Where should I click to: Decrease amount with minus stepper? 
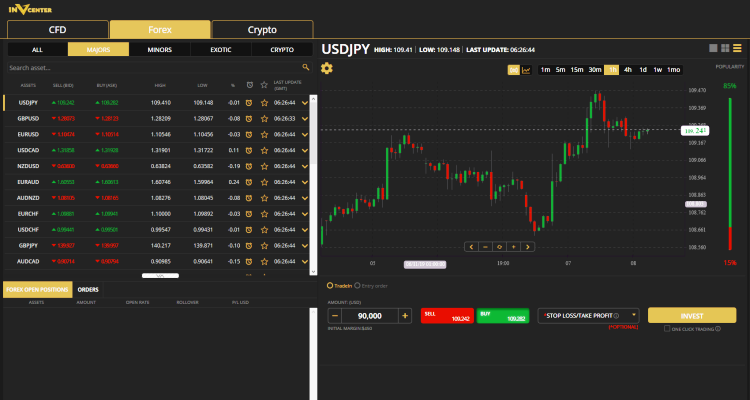click(335, 316)
